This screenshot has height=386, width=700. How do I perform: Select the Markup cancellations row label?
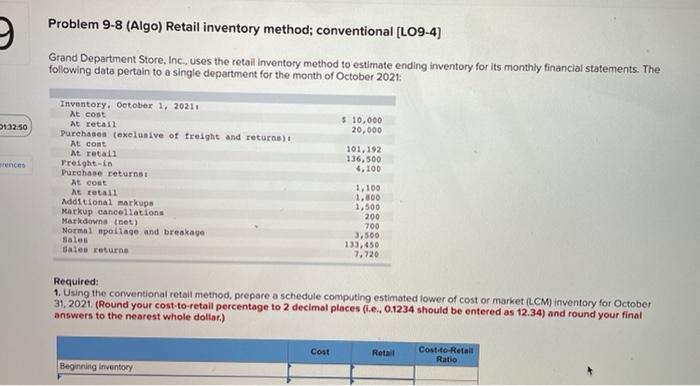113,212
